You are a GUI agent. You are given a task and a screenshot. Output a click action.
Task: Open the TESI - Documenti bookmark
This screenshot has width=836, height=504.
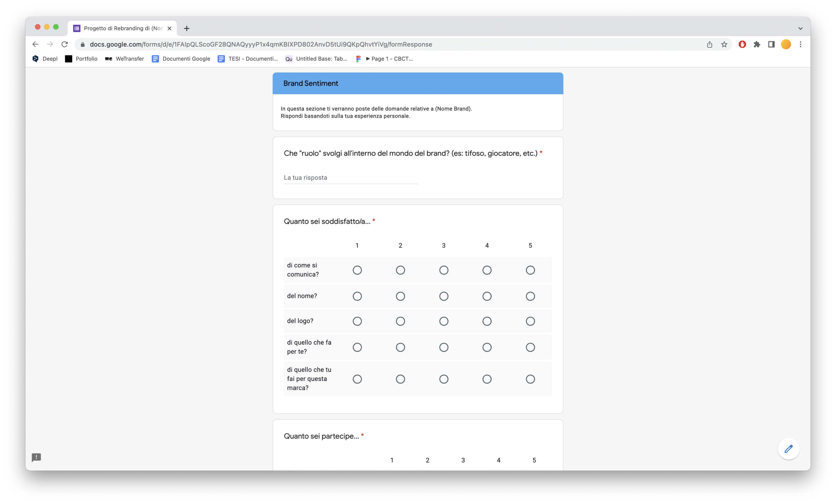click(248, 59)
